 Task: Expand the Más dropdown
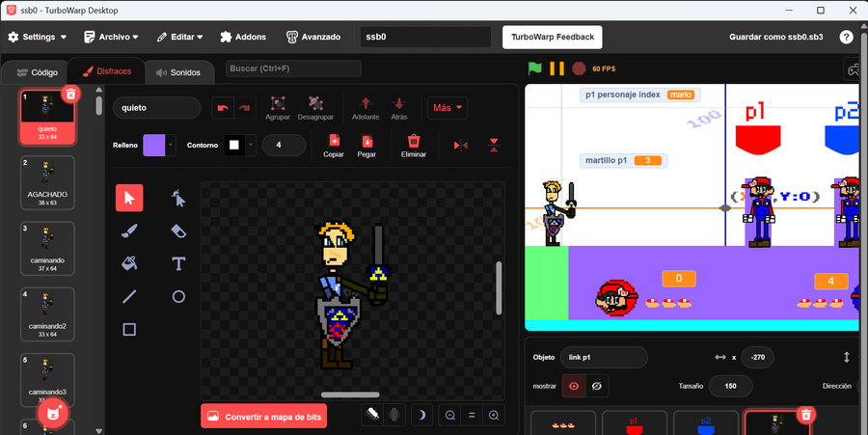(447, 108)
